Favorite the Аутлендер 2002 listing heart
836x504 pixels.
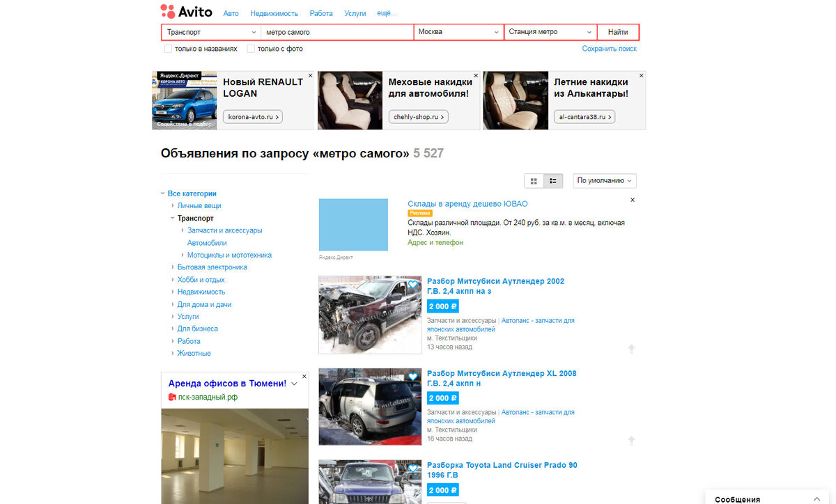[413, 285]
